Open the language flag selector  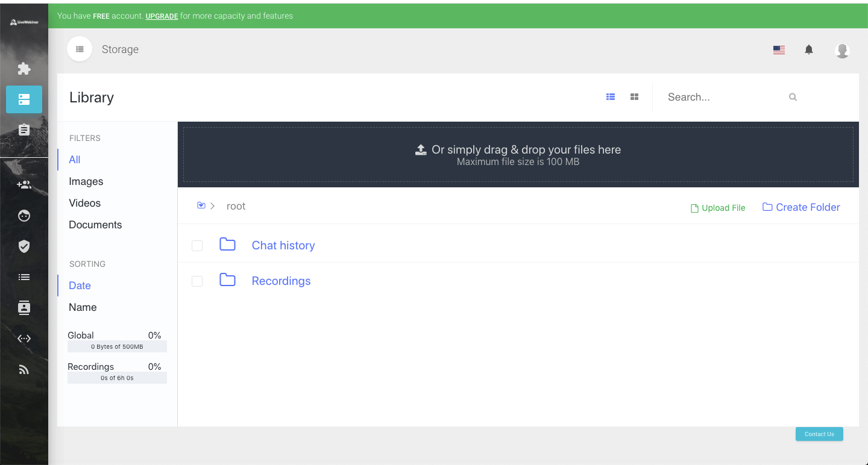click(779, 50)
